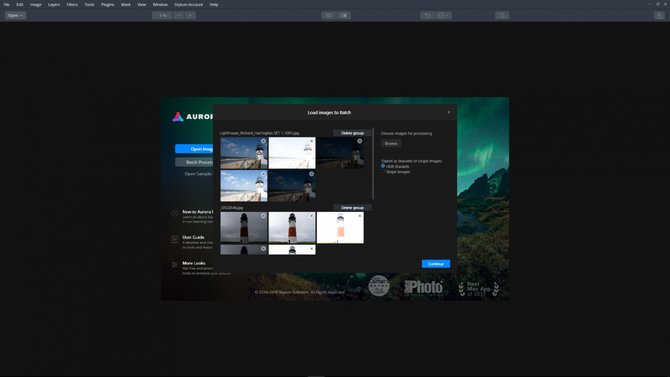Open the Image menu
This screenshot has height=377, width=670.
[x=36, y=4]
